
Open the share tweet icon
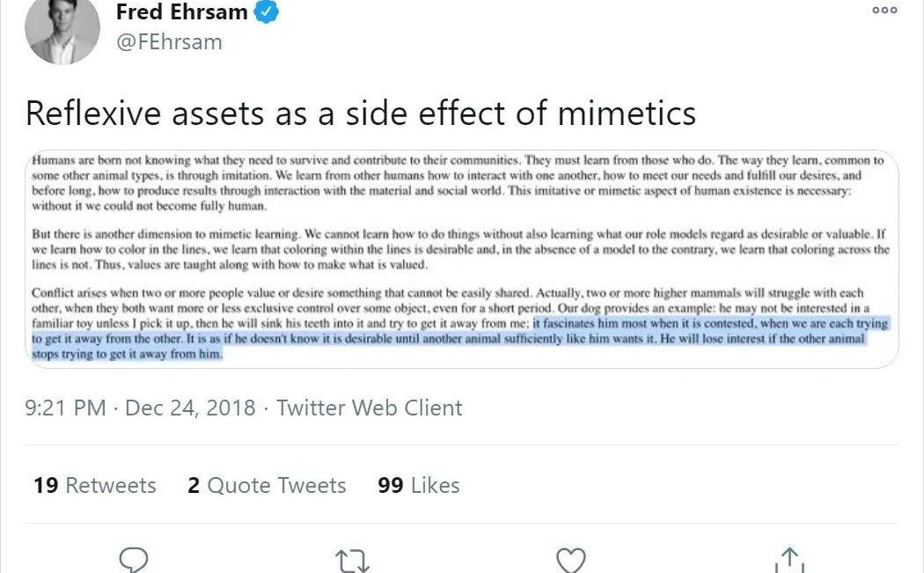click(x=790, y=560)
